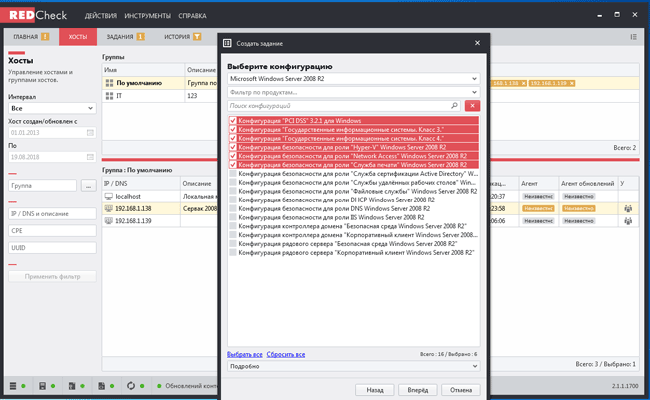Open calendar picker for date 19.08.2018
The width and height of the screenshot is (650, 400).
point(90,158)
